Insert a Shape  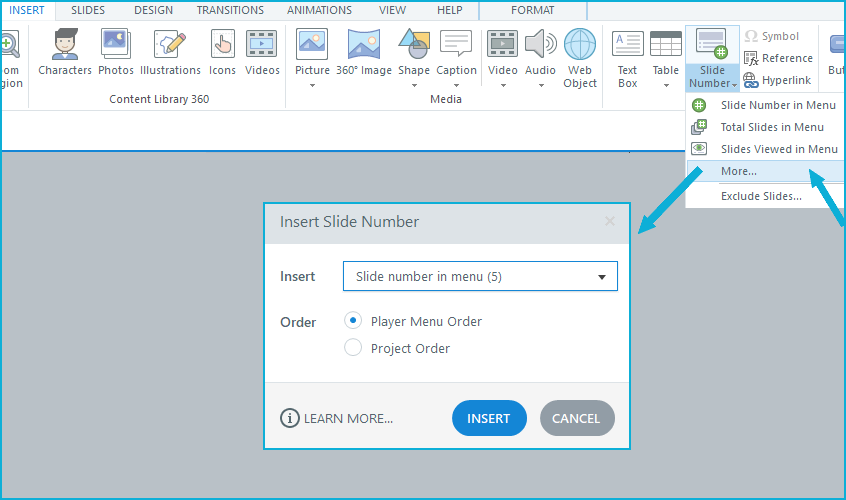click(414, 52)
